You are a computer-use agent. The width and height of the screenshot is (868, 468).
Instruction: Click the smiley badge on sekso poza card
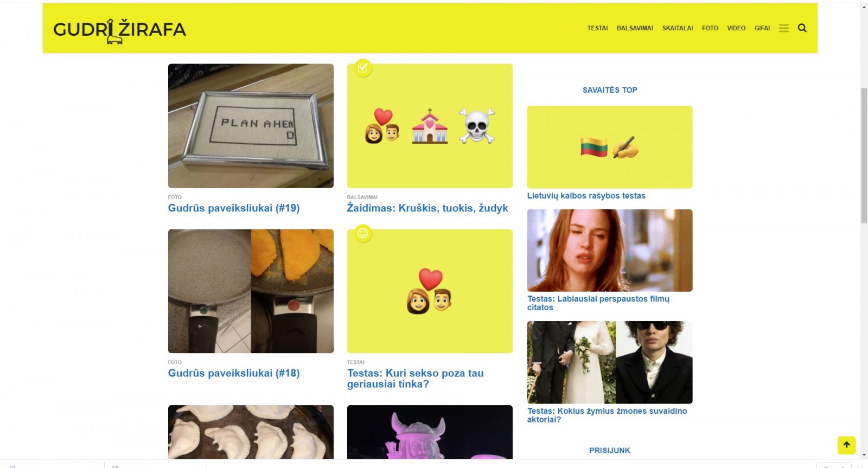pyautogui.click(x=363, y=233)
